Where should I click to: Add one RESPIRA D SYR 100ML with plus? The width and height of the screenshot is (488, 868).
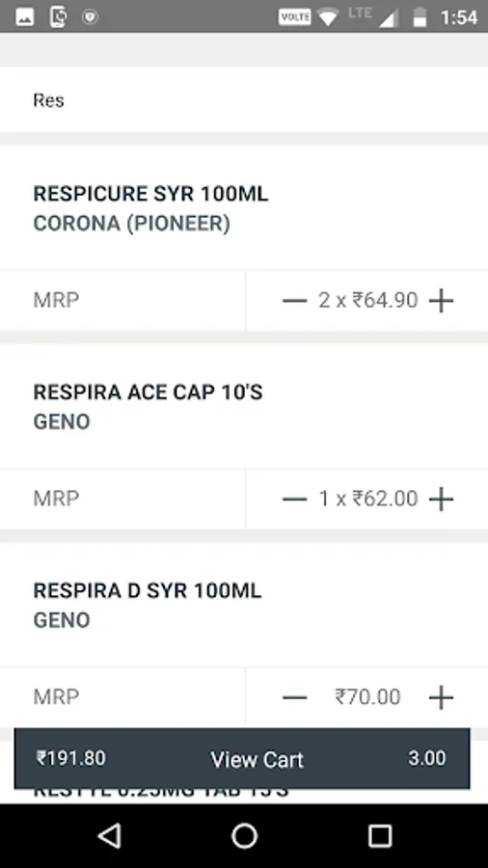(441, 697)
